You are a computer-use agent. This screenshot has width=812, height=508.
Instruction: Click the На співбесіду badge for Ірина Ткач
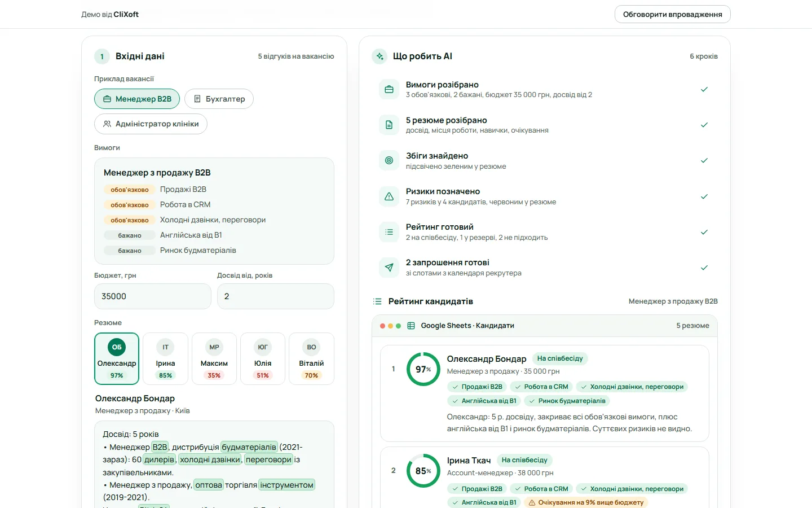524,460
